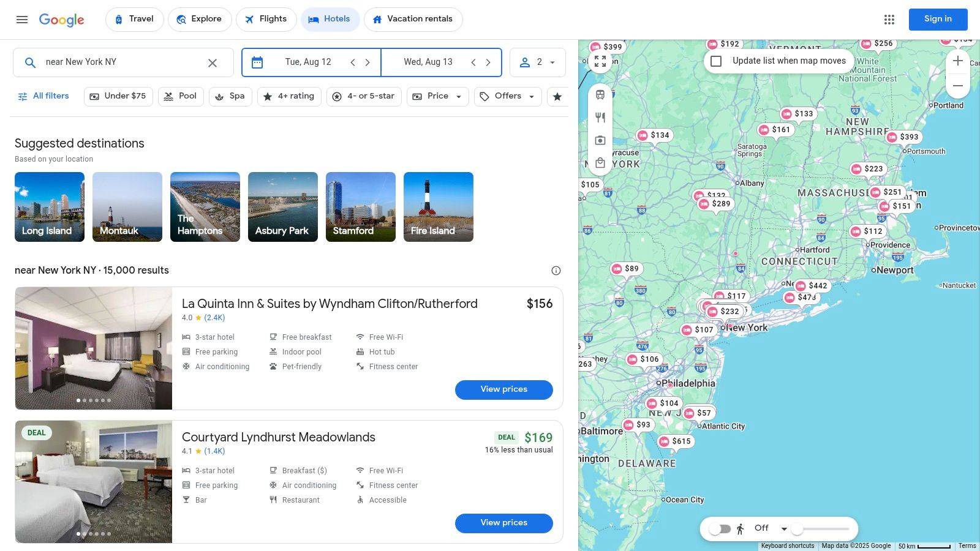
Task: View prices for Courtyard Lyndhurst Meadowlands
Action: pyautogui.click(x=504, y=523)
